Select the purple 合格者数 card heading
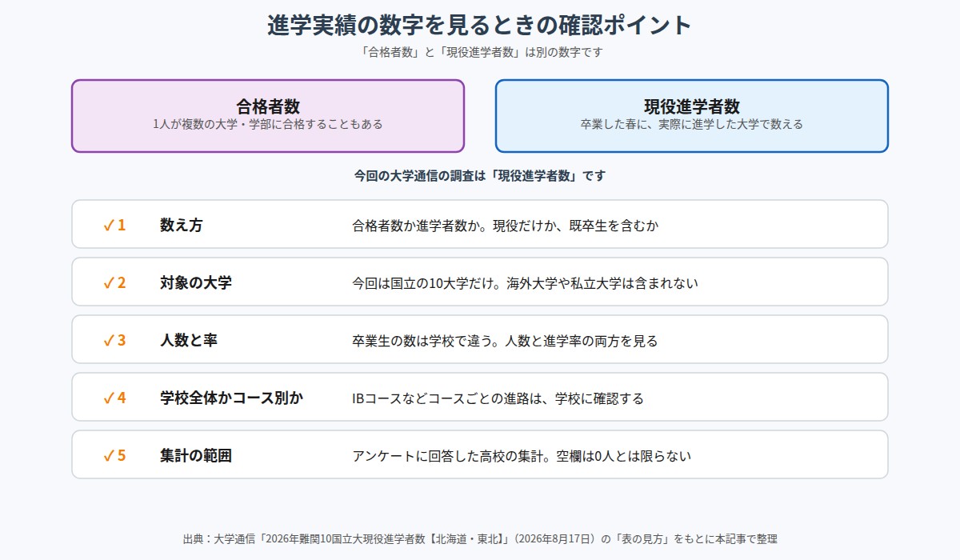Viewport: 960px width, 560px height. pyautogui.click(x=268, y=106)
